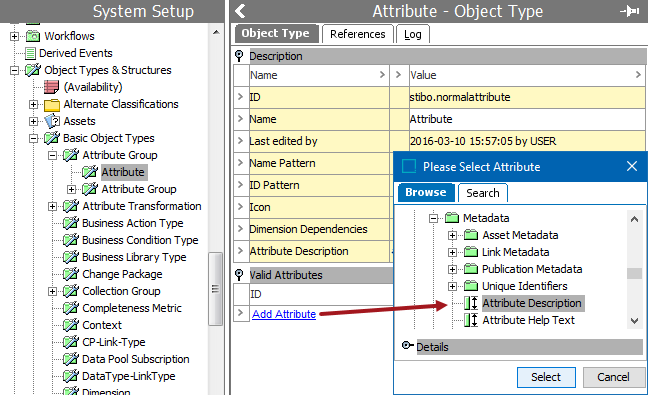Image resolution: width=648 pixels, height=395 pixels.
Task: Click the Workflows folder icon
Action: tap(33, 36)
